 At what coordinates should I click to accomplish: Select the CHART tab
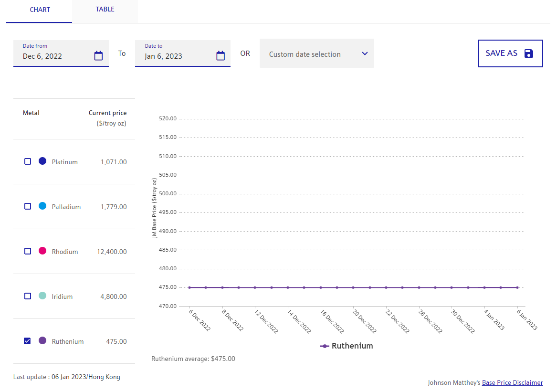(40, 10)
